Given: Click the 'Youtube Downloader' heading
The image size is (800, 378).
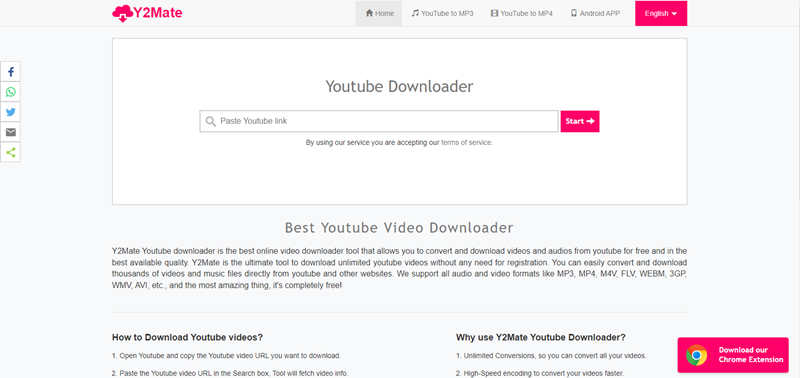Looking at the screenshot, I should [x=399, y=87].
